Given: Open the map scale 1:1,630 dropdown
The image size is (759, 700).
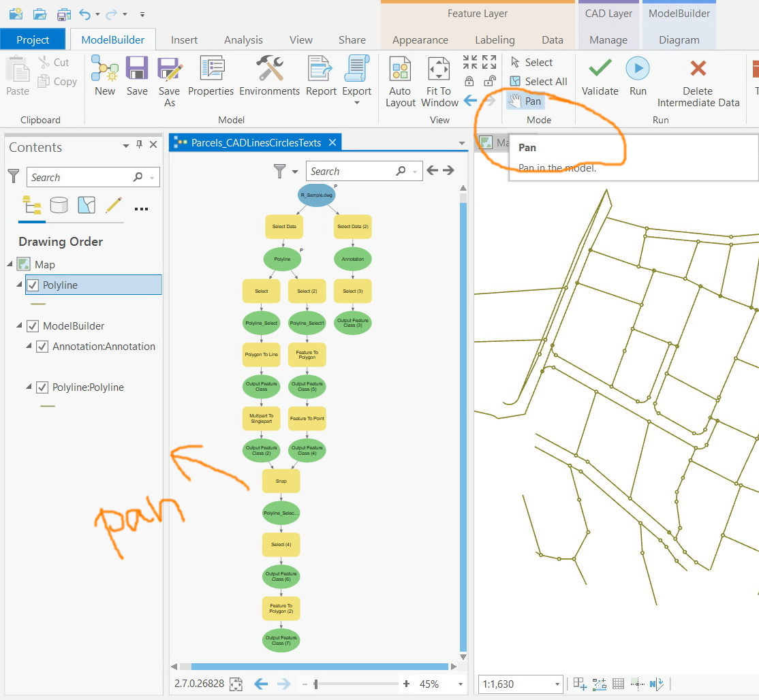Looking at the screenshot, I should point(555,684).
